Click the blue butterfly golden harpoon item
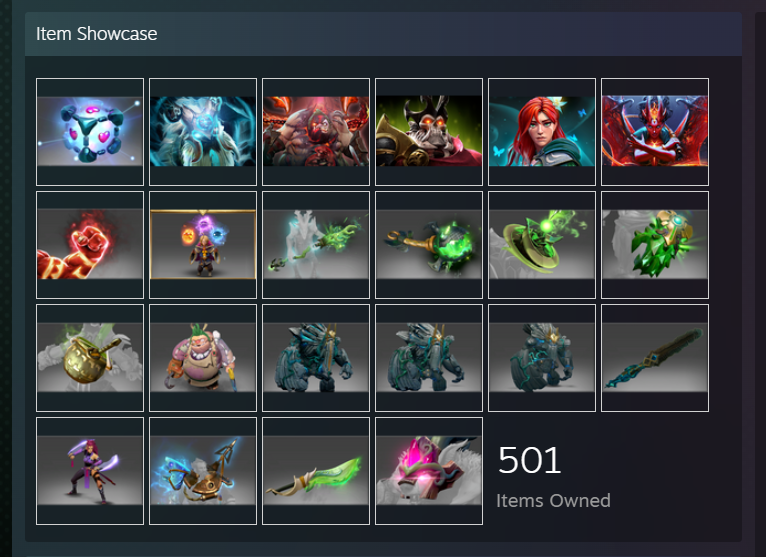 point(203,471)
